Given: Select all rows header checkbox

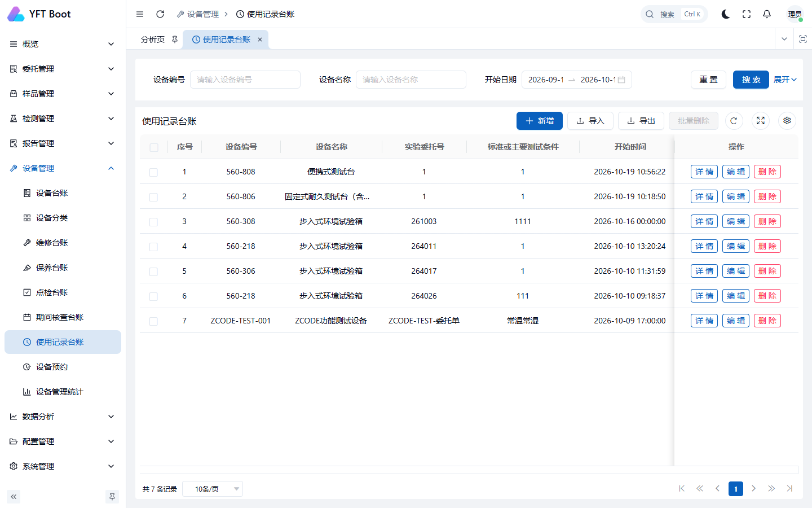Looking at the screenshot, I should pyautogui.click(x=154, y=147).
